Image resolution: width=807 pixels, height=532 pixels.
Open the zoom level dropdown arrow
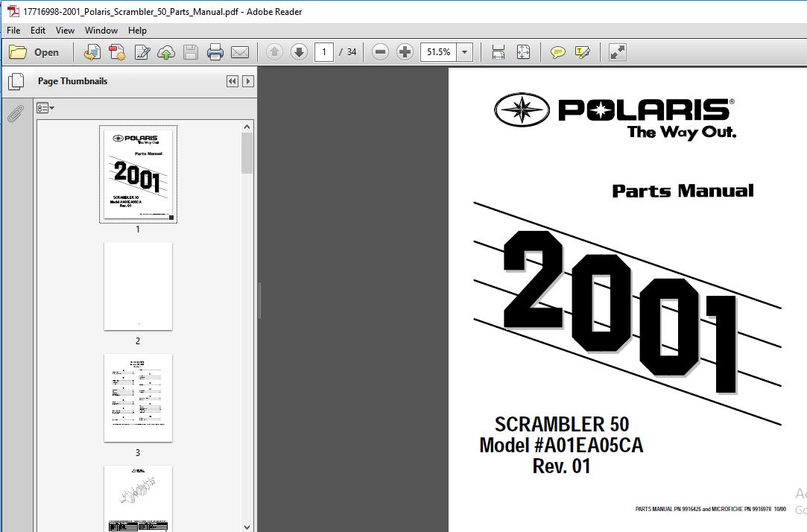point(465,52)
